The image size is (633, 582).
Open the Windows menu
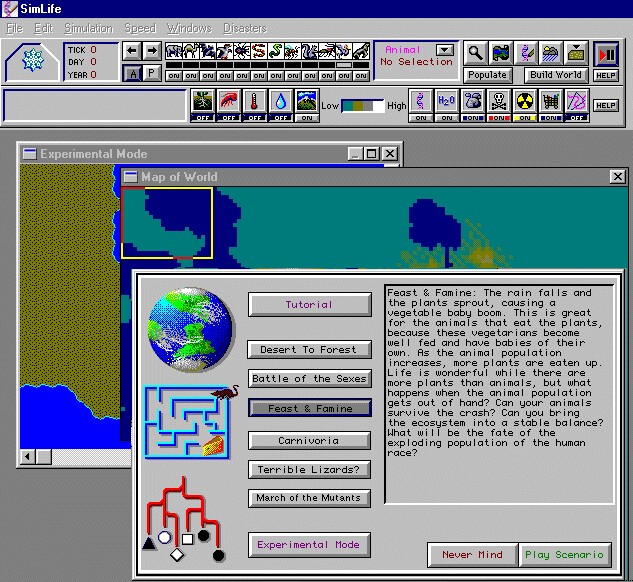coord(190,28)
